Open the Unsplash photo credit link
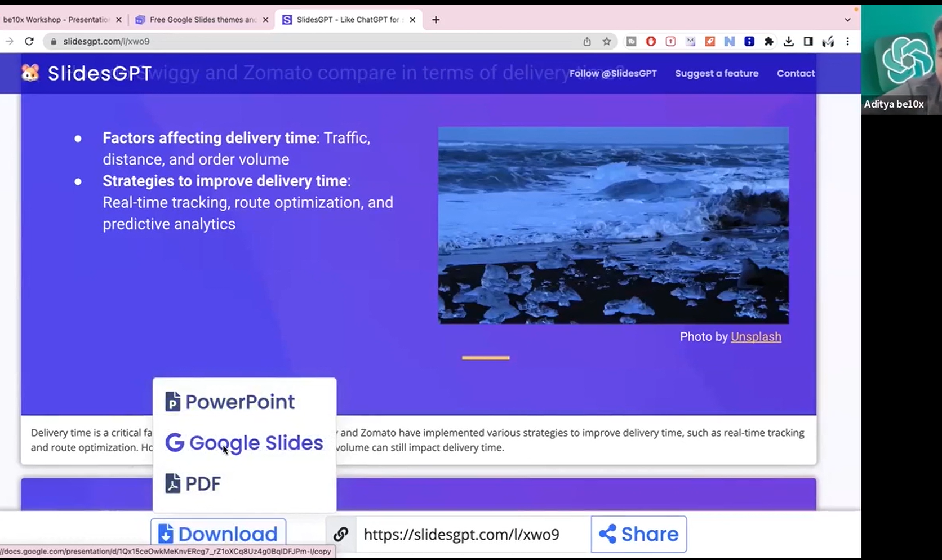 tap(756, 337)
